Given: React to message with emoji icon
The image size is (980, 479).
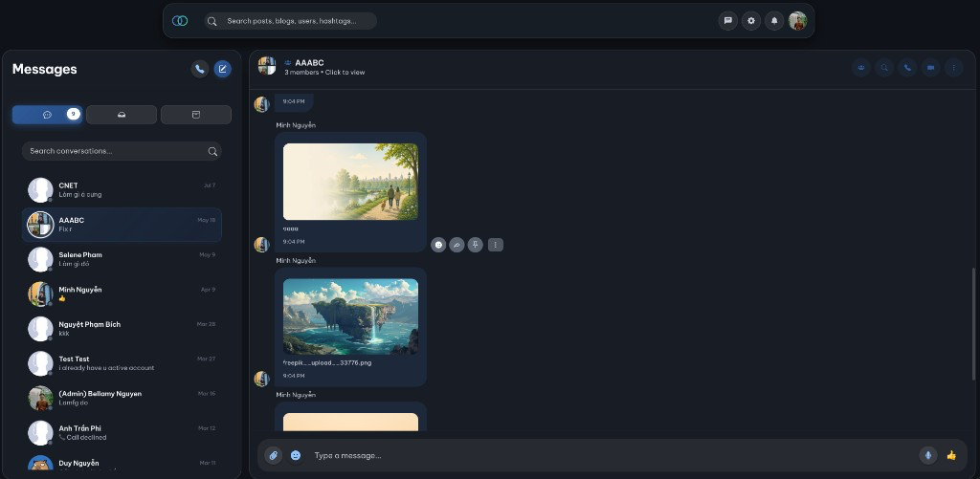Looking at the screenshot, I should 438,245.
